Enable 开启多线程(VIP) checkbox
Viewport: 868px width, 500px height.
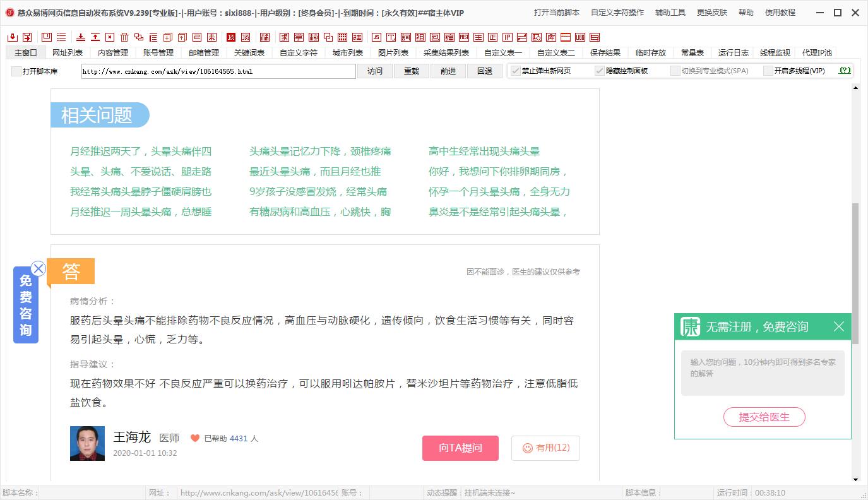(768, 71)
